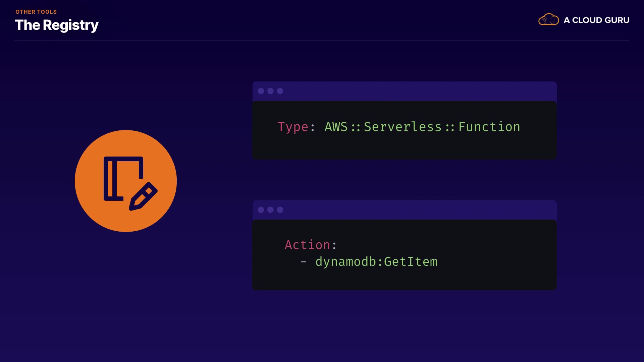This screenshot has width=644, height=362.
Task: Click third dot in top code window
Action: 280,91
